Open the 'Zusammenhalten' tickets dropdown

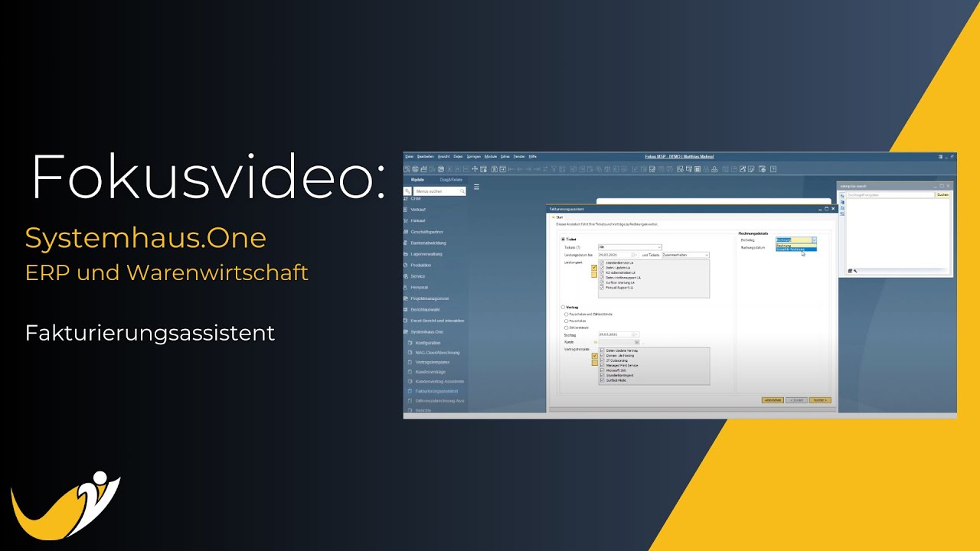coord(706,255)
